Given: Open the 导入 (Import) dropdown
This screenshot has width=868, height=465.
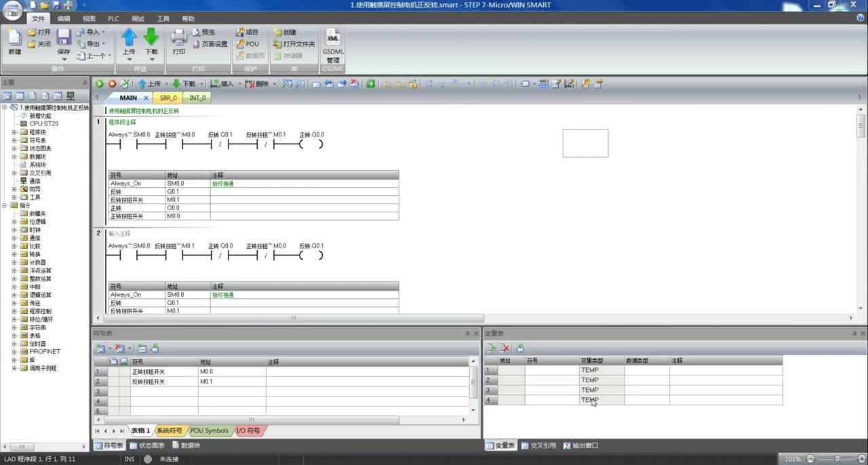Looking at the screenshot, I should click(91, 32).
